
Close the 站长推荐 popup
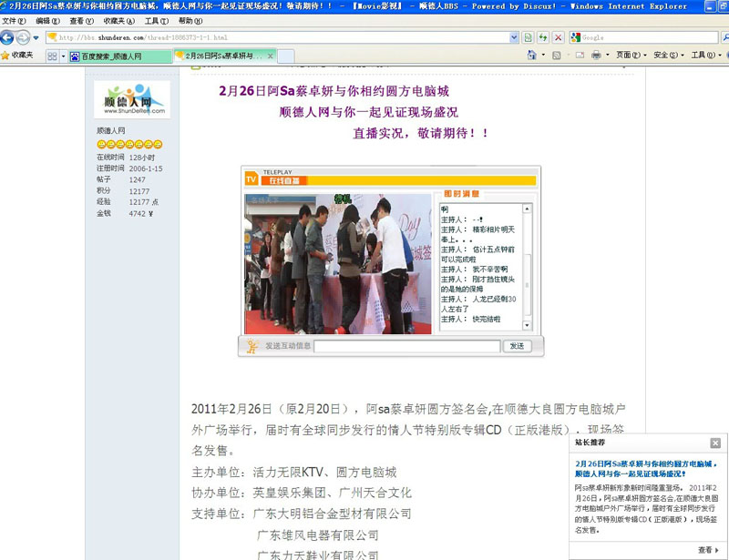[x=715, y=443]
